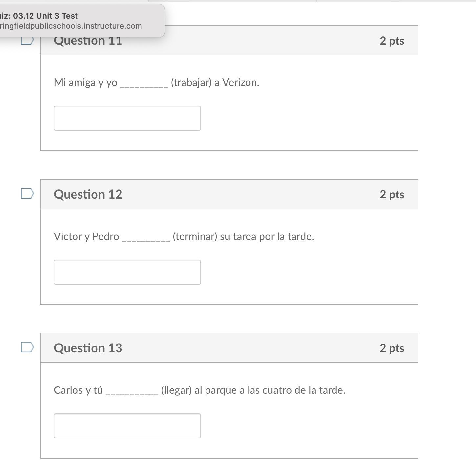
Task: Click the Question 12 answer box
Action: pos(127,272)
